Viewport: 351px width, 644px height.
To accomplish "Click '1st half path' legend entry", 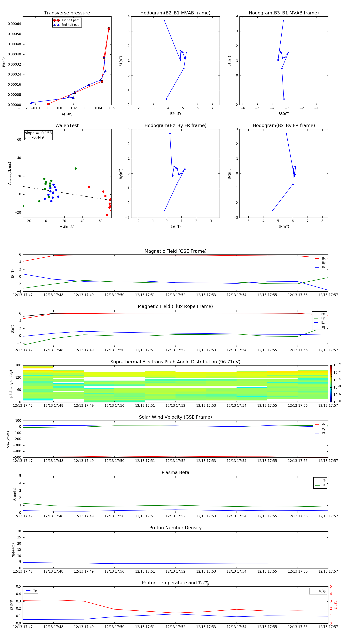I will click(67, 20).
